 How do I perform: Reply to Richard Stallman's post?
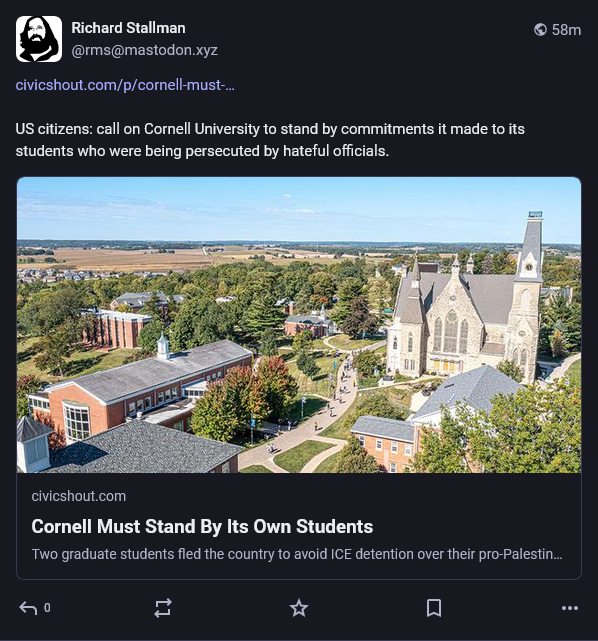pyautogui.click(x=28, y=608)
